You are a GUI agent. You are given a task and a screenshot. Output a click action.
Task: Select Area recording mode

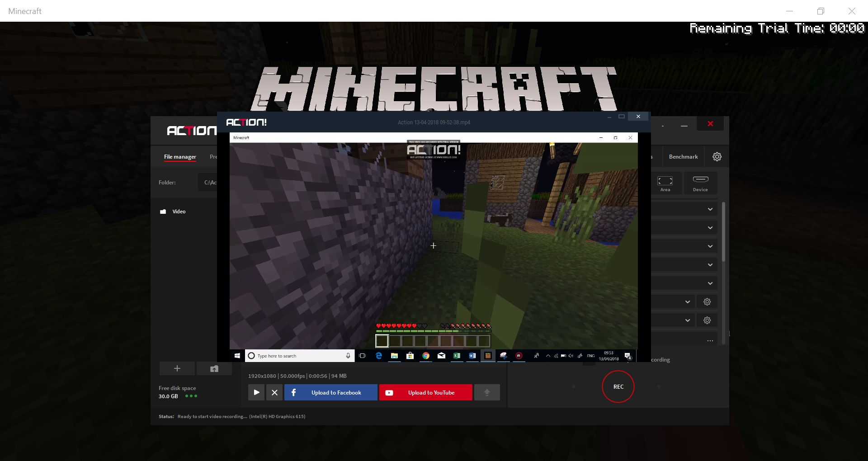(665, 183)
